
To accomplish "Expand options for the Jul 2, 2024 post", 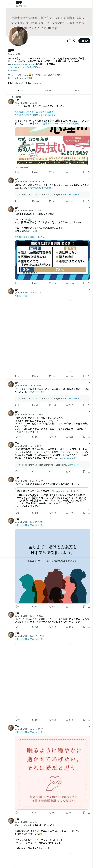I will (x=89, y=382).
